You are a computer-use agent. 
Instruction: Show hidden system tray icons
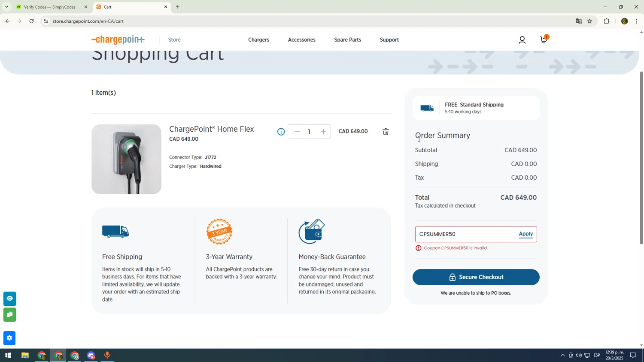(x=562, y=356)
